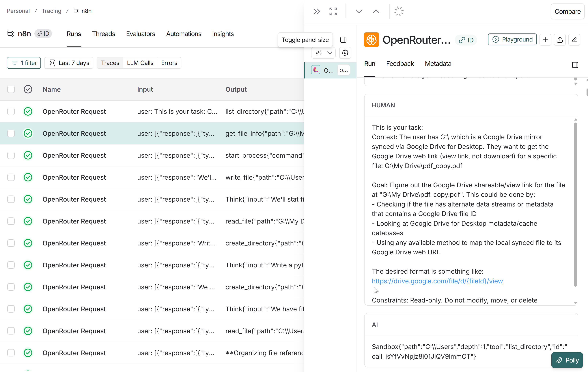Copy OpenRouter run ID link badge
Screen dimensions: 588x372
(x=466, y=40)
